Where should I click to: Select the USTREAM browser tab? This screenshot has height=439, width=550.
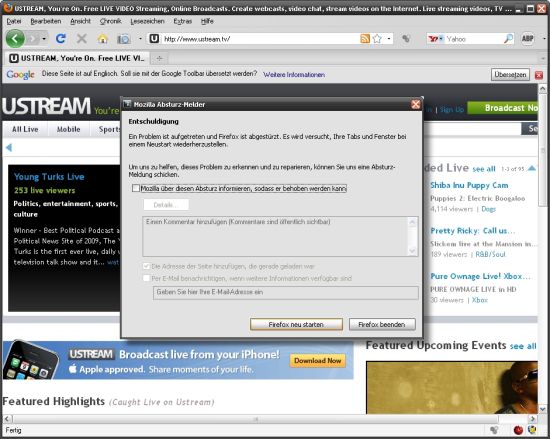click(x=77, y=58)
